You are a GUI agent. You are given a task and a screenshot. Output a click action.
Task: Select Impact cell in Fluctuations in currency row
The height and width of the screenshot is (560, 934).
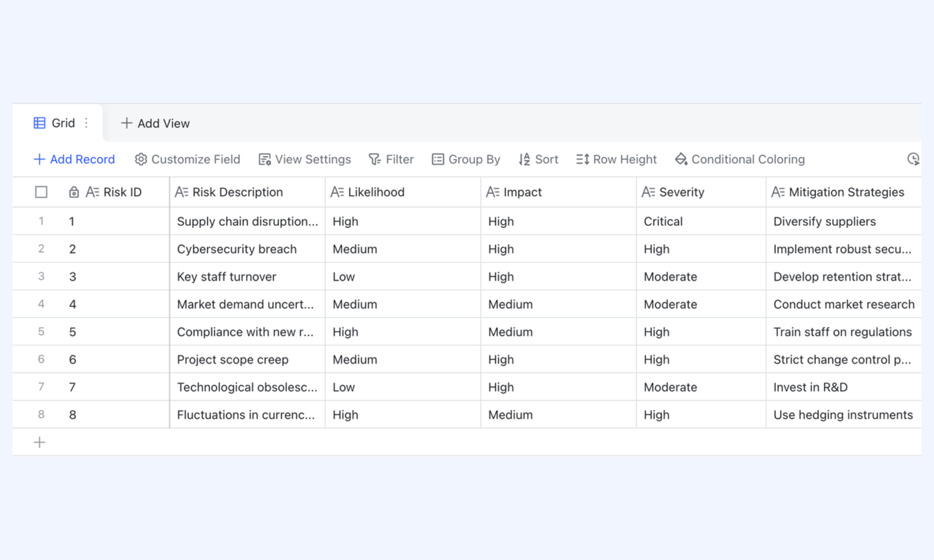coord(559,414)
